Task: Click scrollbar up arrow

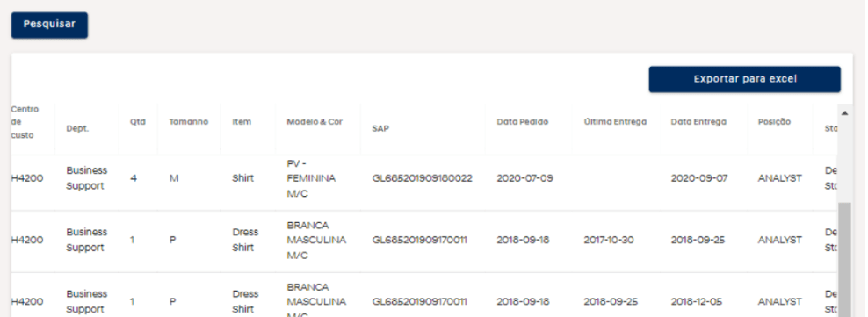Action: point(845,113)
